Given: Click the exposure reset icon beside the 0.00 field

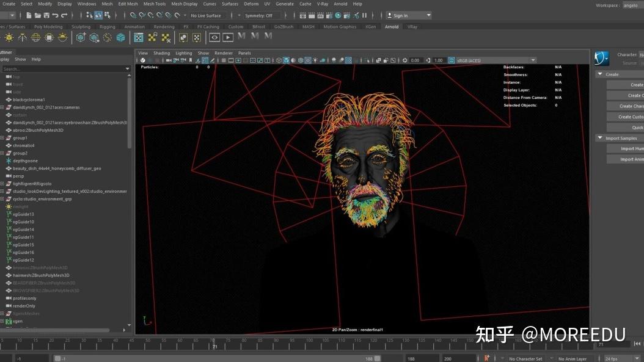Looking at the screenshot, I should 404,60.
